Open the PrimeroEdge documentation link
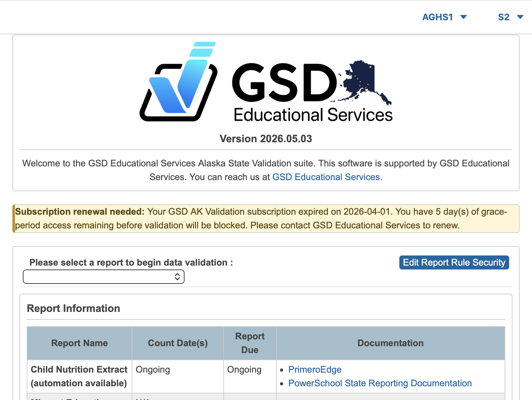The image size is (532, 400). [x=315, y=369]
